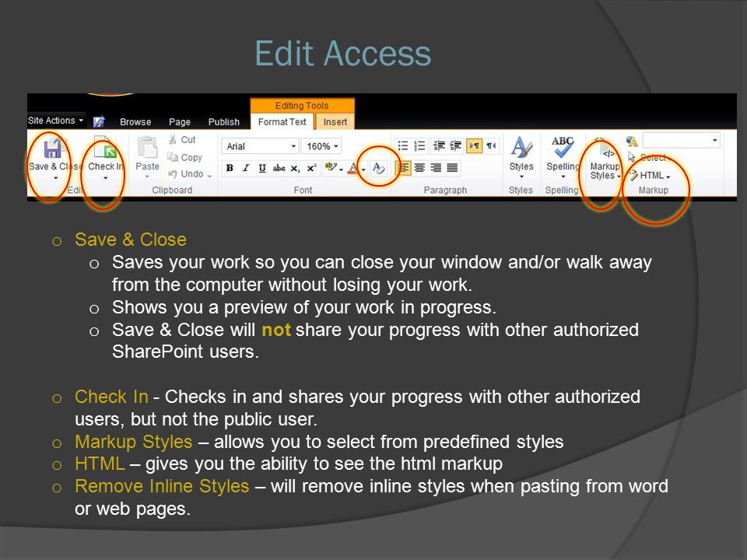Click the text highlight color pen icon
This screenshot has height=560, width=747.
click(330, 167)
